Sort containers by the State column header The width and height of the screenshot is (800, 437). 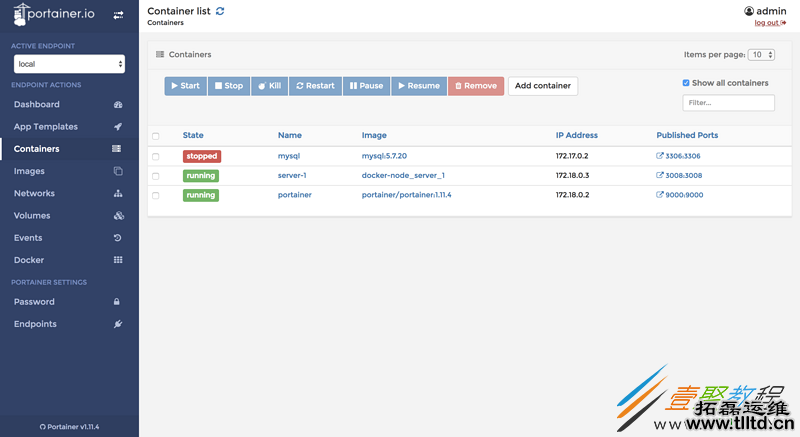[x=193, y=135]
